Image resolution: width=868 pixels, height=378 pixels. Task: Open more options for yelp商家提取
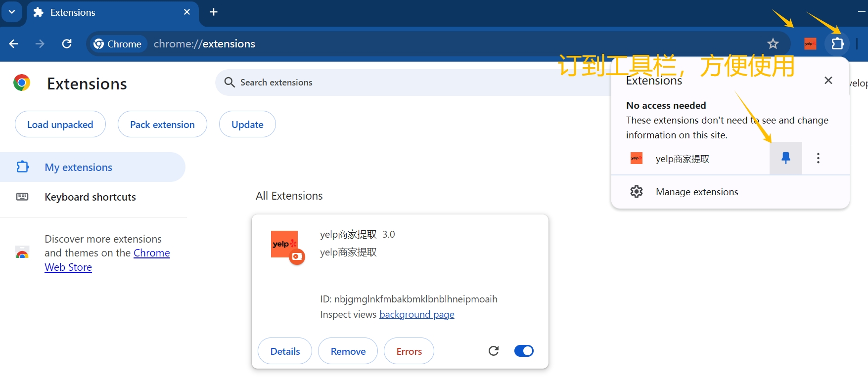click(818, 158)
